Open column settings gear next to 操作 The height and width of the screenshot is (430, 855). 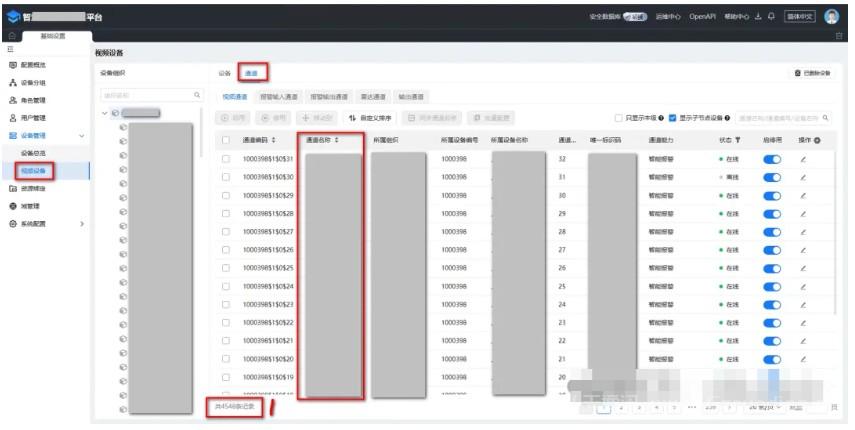(x=817, y=140)
